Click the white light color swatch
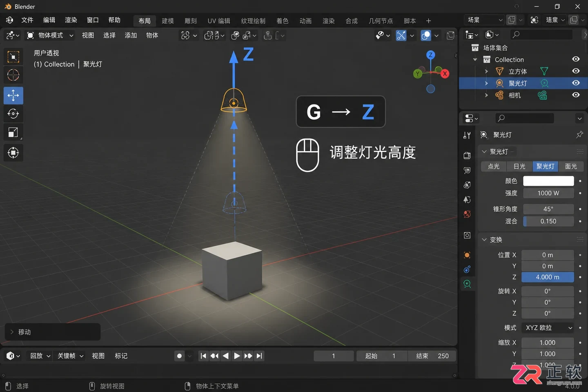This screenshot has width=588, height=392. point(548,181)
